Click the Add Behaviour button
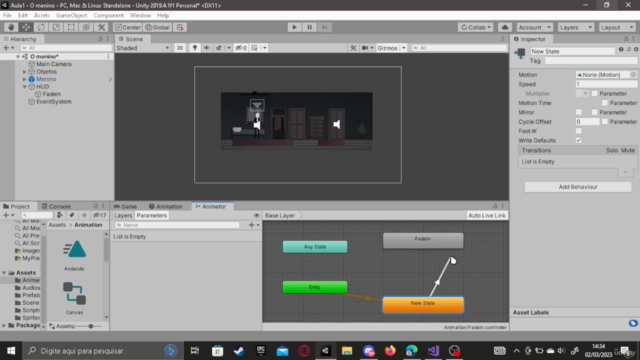 coord(578,187)
